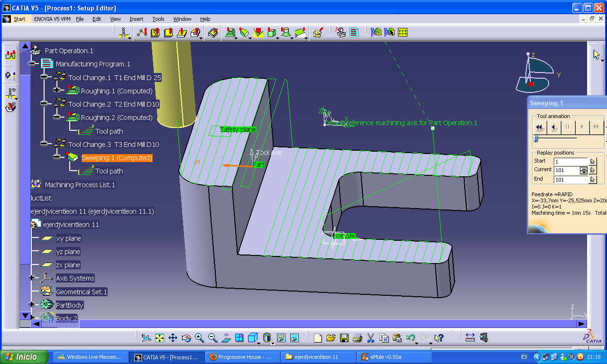The height and width of the screenshot is (364, 607).
Task: Click the Print icon
Action: (x=358, y=338)
